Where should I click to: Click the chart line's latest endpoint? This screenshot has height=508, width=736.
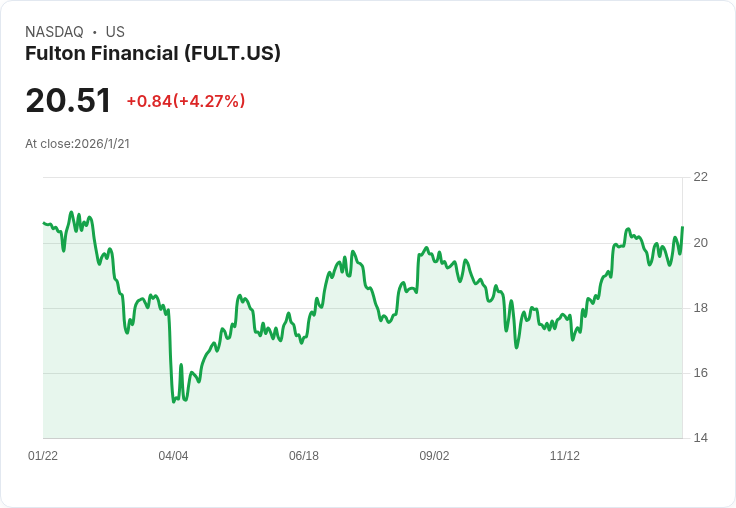pyautogui.click(x=682, y=228)
